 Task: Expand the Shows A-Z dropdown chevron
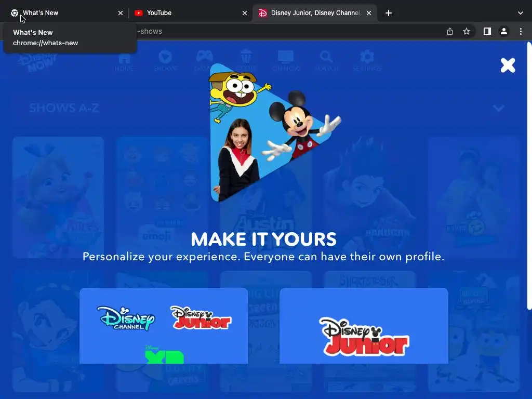498,108
